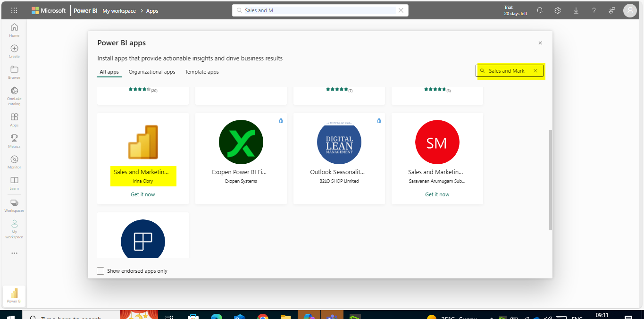Switch to the Organizational apps tab

152,72
